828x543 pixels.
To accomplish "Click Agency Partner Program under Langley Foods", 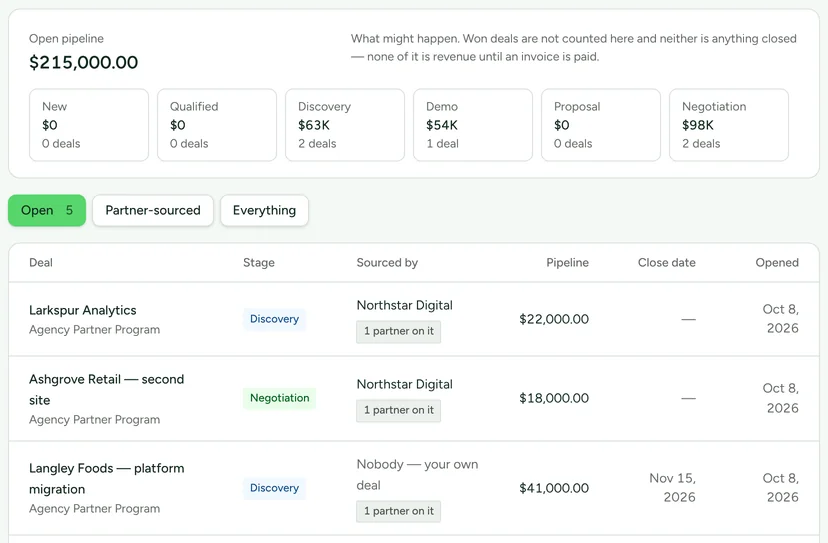I will coord(95,509).
